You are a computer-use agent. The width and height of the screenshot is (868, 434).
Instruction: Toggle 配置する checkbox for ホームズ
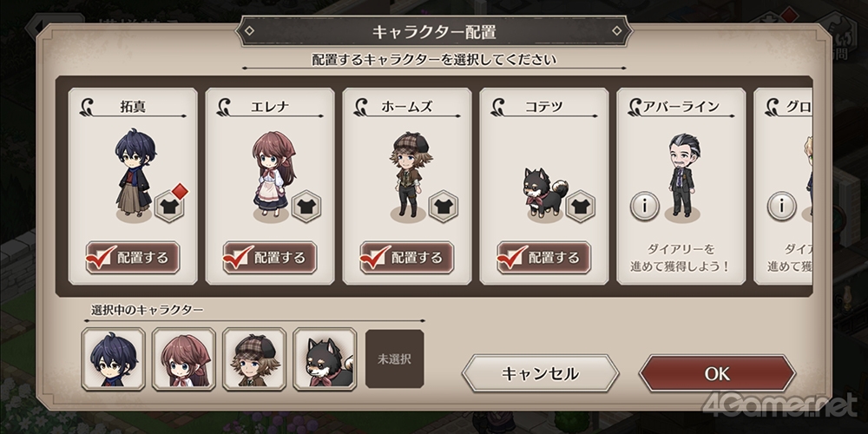click(x=407, y=258)
